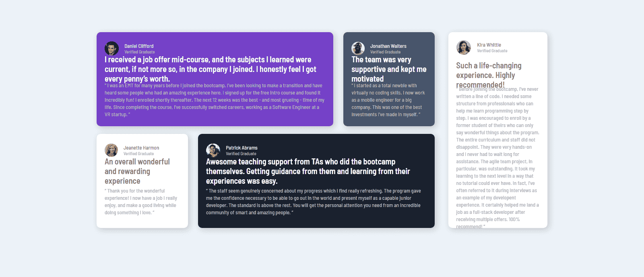Select the name Daniel Clifford
Viewport: 644px width, 277px height.
[x=139, y=46]
